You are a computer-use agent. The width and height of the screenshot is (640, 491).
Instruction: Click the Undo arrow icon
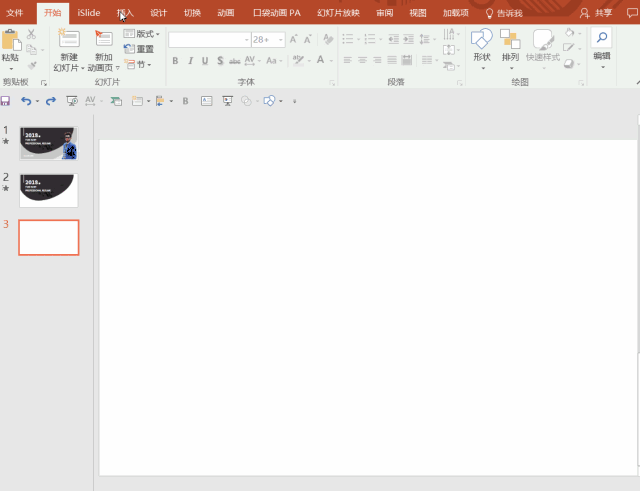point(26,101)
